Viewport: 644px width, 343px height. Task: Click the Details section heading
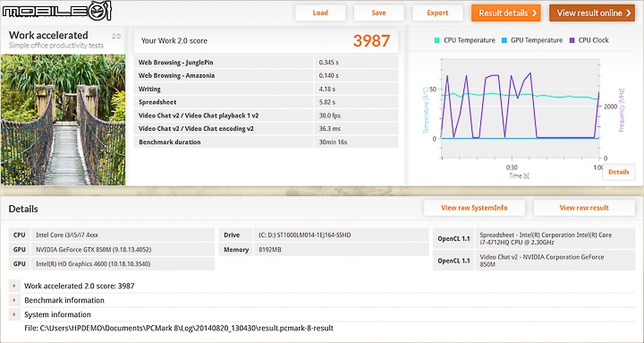[x=23, y=209]
